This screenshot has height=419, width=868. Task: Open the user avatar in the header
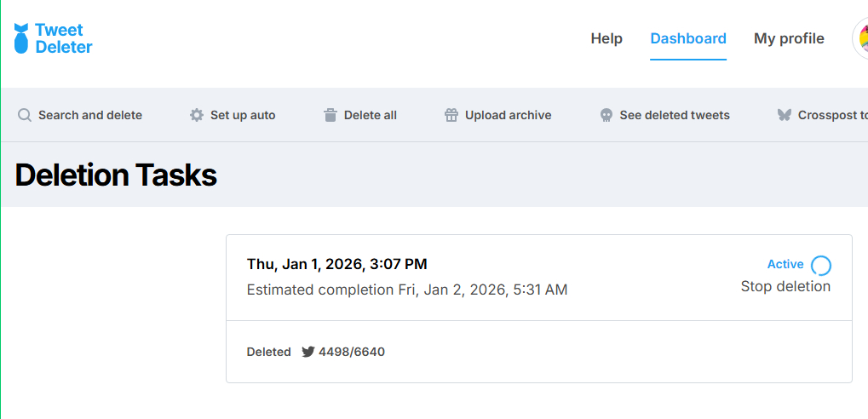click(x=860, y=38)
